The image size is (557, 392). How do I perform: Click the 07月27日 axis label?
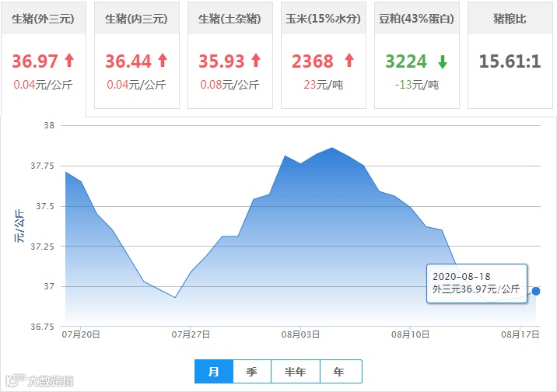click(191, 334)
